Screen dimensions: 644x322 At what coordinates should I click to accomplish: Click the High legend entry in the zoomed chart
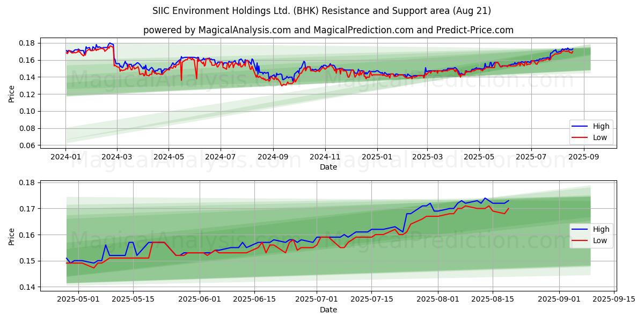pos(591,230)
